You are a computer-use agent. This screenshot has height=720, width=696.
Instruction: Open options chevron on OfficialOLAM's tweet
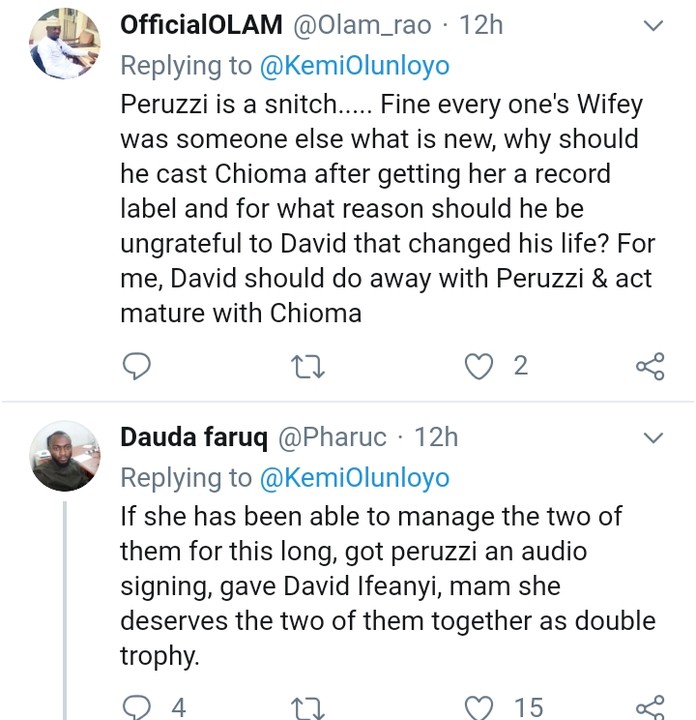653,25
